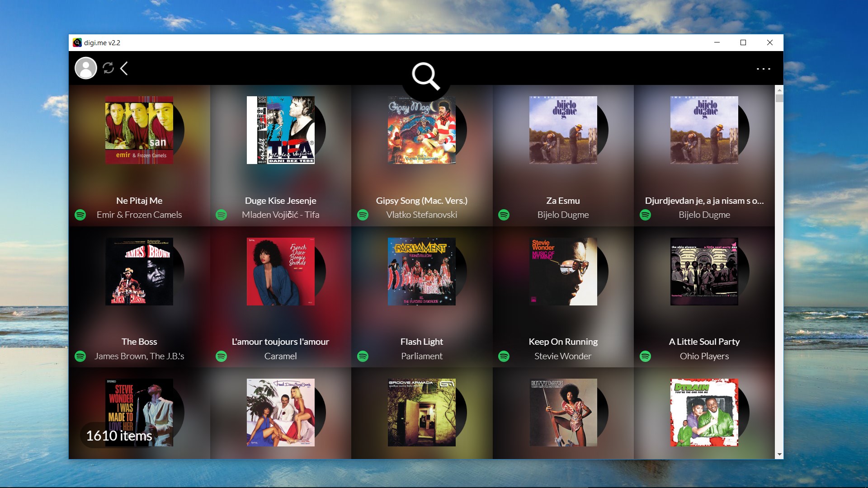
Task: Maximize the digi.me window
Action: 743,42
